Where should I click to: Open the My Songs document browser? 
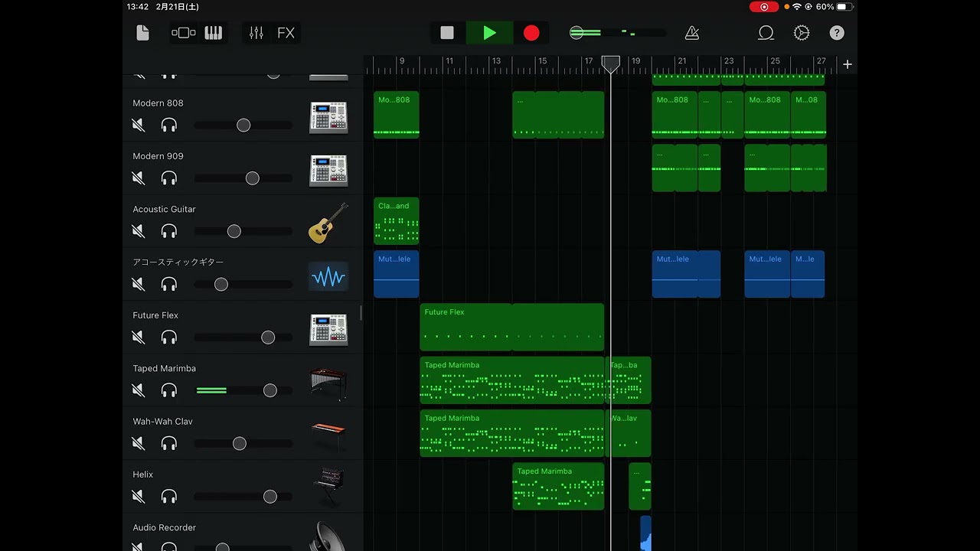(142, 33)
